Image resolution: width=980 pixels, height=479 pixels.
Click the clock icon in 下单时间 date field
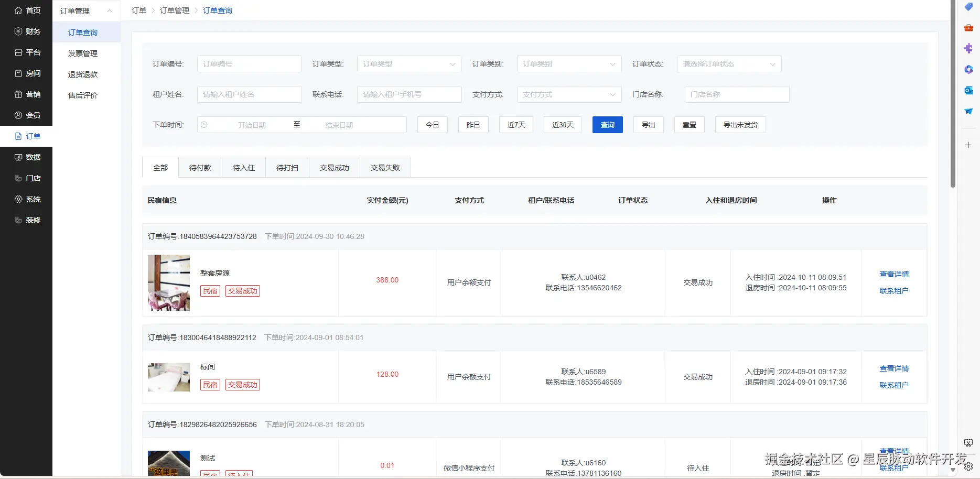point(204,125)
